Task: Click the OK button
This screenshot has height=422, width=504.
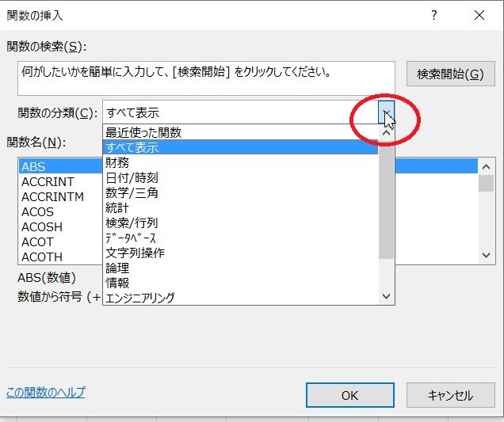Action: coord(349,395)
